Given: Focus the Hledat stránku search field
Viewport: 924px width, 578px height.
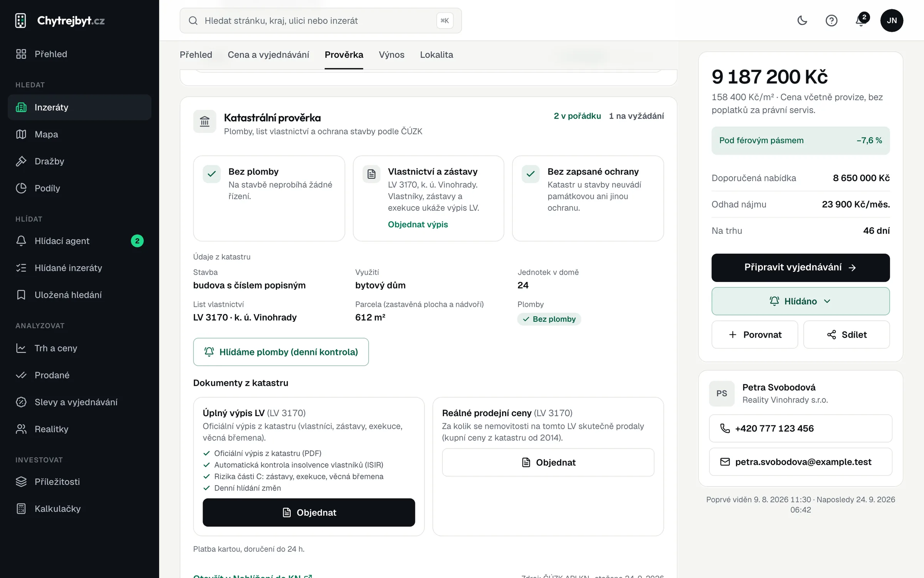Looking at the screenshot, I should 321,20.
